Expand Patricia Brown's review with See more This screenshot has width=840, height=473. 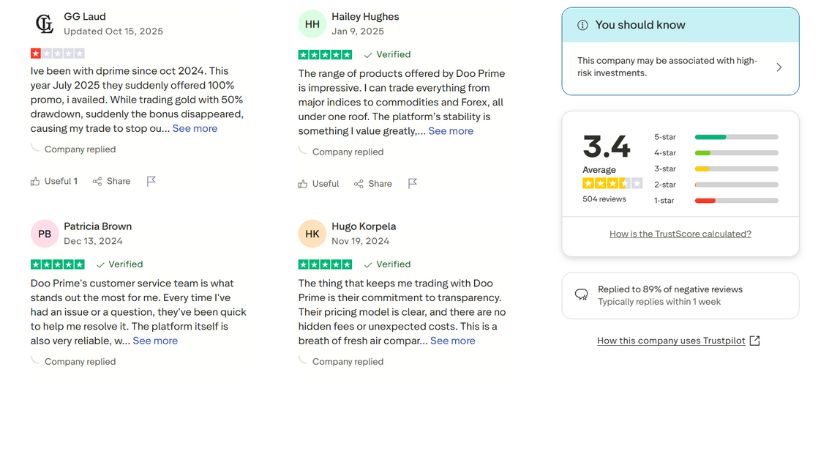155,340
